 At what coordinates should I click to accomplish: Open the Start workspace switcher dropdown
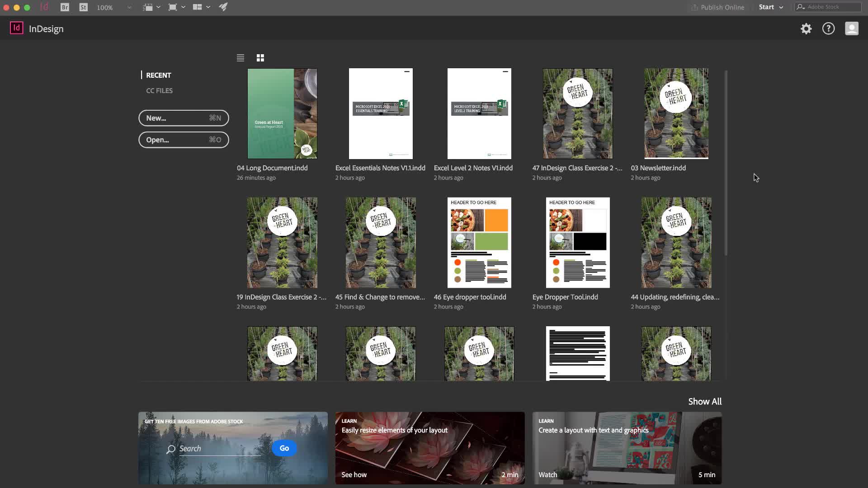coord(771,7)
